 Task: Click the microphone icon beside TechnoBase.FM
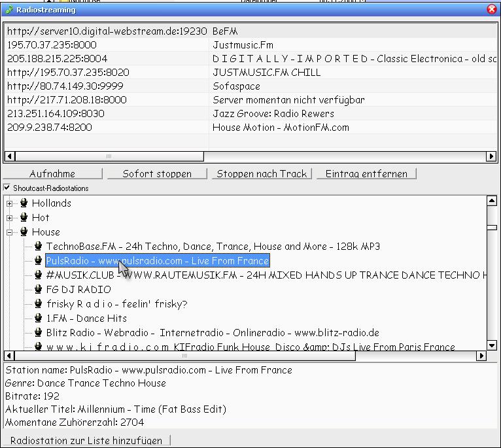(x=39, y=247)
